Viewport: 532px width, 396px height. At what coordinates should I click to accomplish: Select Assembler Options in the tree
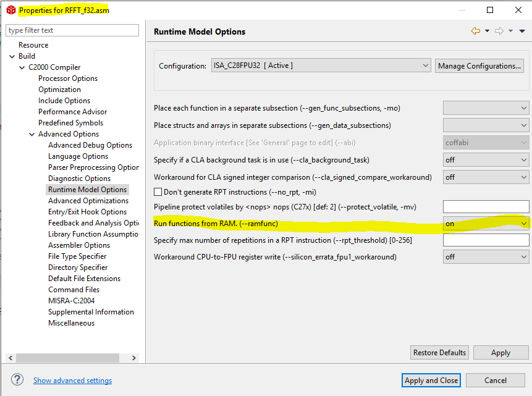pyautogui.click(x=79, y=245)
